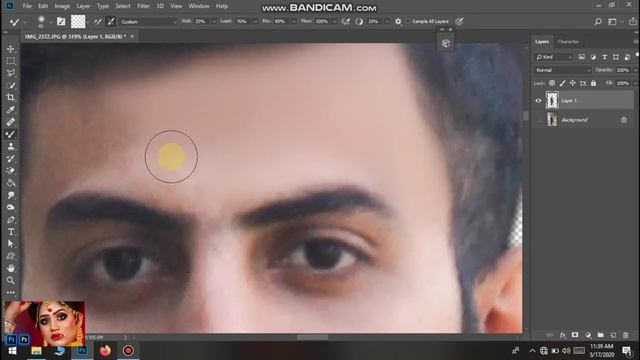
Task: Toggle Load the brush after each stroke
Action: 98,22
